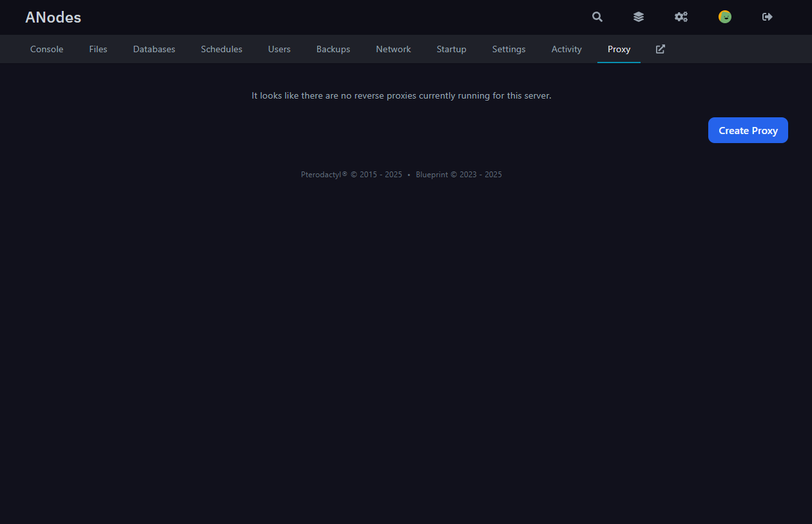The height and width of the screenshot is (524, 812).
Task: View the Users tab
Action: click(279, 48)
